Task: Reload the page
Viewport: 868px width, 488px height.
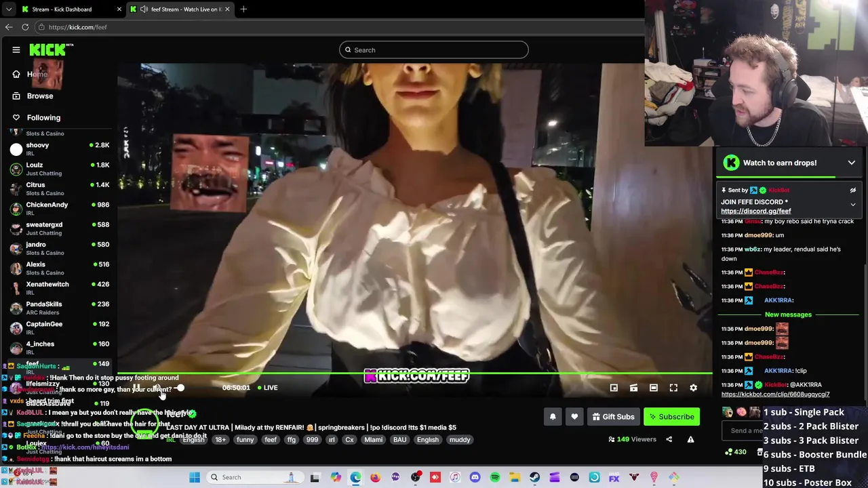Action: [25, 27]
